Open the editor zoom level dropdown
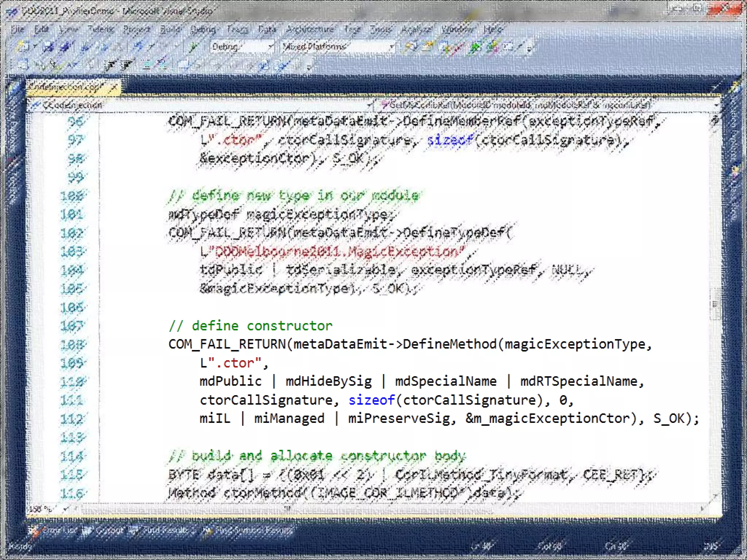The width and height of the screenshot is (747, 560). click(x=66, y=509)
